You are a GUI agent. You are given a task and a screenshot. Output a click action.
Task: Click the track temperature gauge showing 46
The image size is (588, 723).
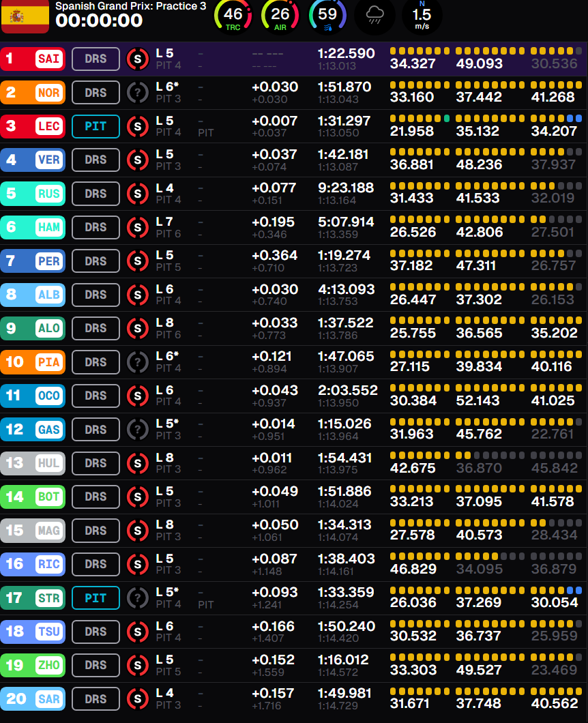tap(233, 16)
